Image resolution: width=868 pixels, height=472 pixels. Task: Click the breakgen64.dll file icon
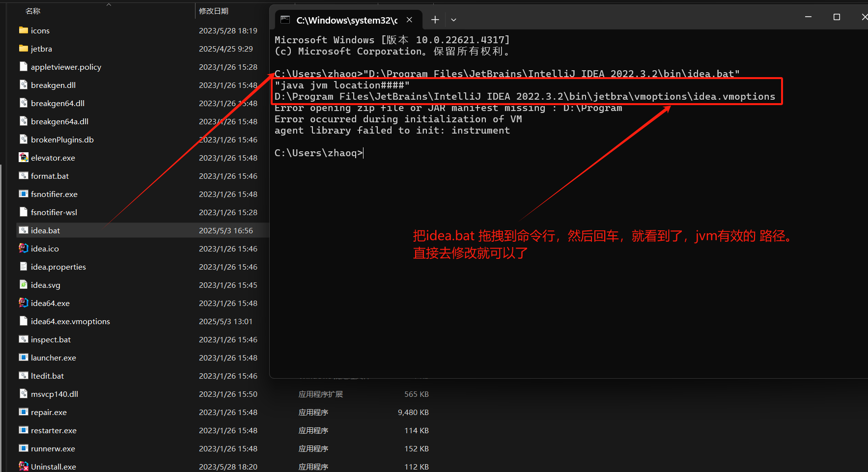(23, 103)
